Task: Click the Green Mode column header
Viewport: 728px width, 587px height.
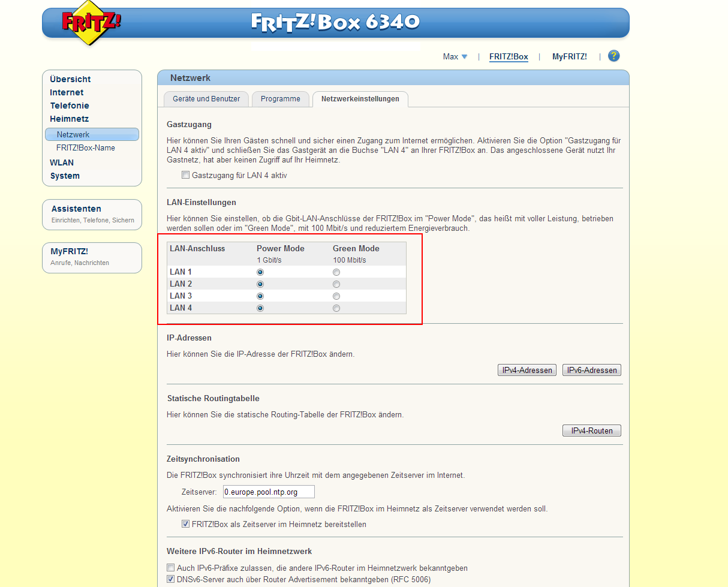Action: tap(356, 248)
